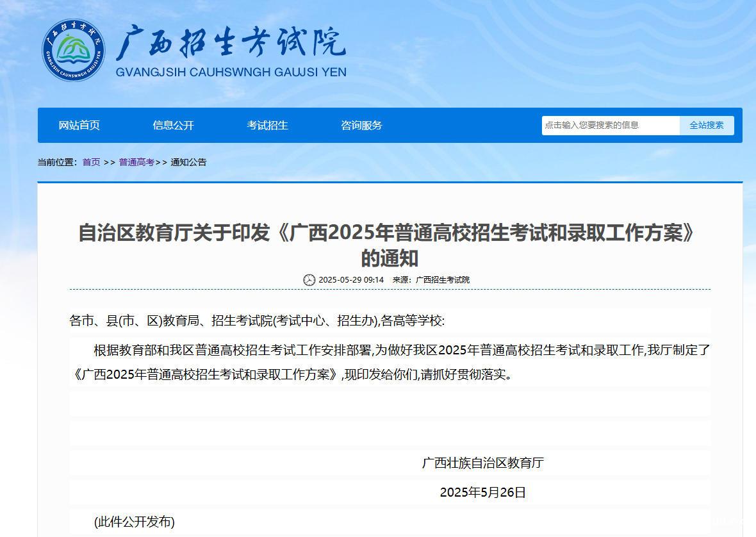756x537 pixels.
Task: Click the clock icon beside publish time
Action: [x=309, y=279]
